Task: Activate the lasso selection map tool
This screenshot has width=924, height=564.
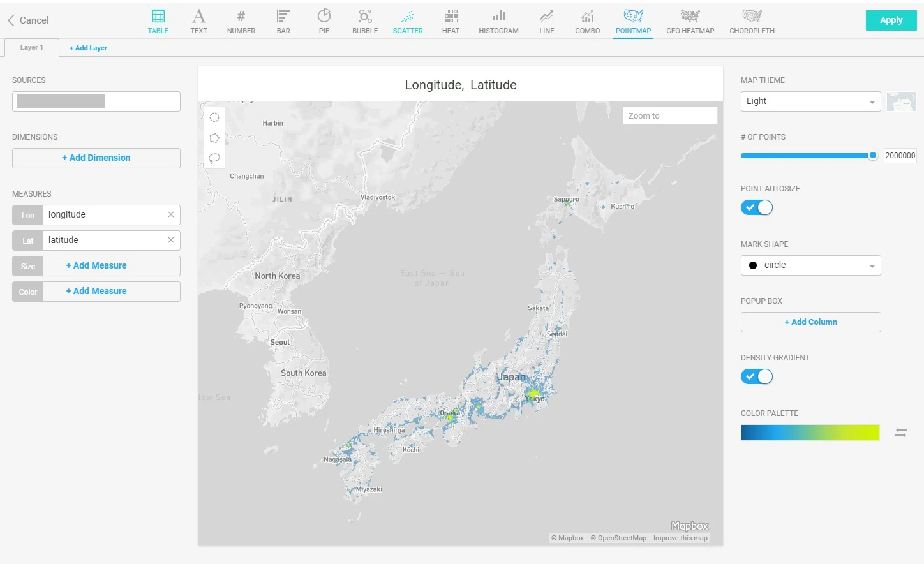Action: [x=214, y=158]
